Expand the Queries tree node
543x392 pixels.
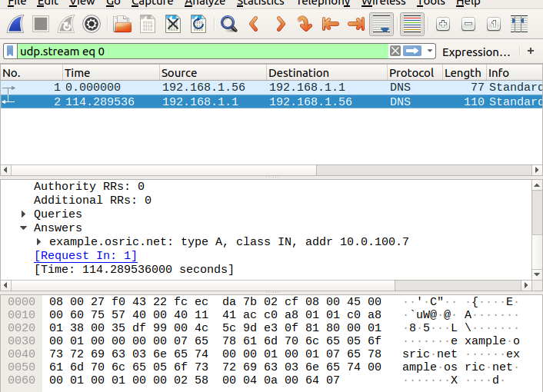(23, 214)
